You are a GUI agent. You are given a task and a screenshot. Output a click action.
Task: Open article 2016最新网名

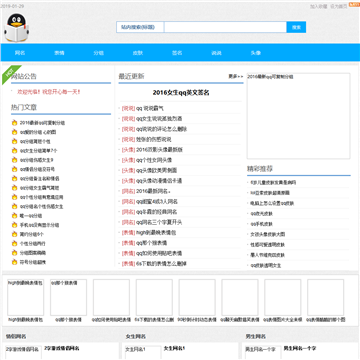point(153,191)
